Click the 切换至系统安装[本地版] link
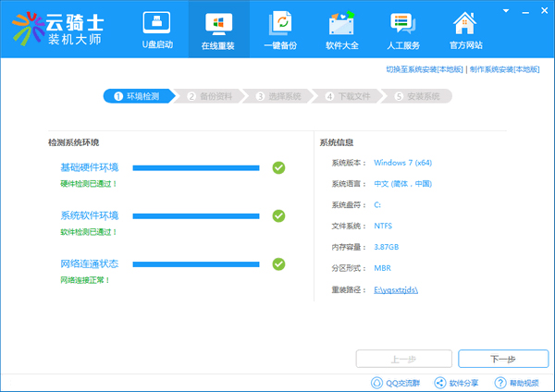 [425, 69]
